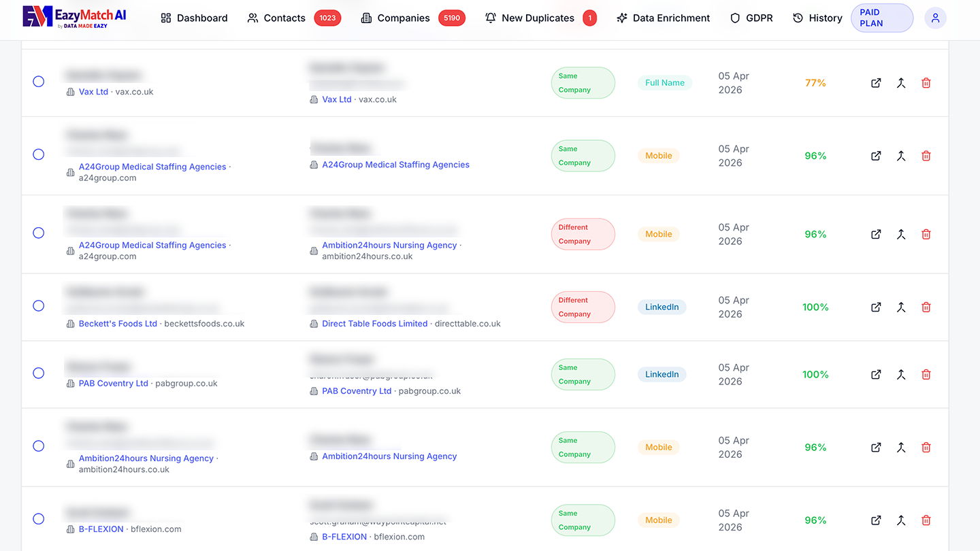Click the 77% match score

[x=815, y=83]
